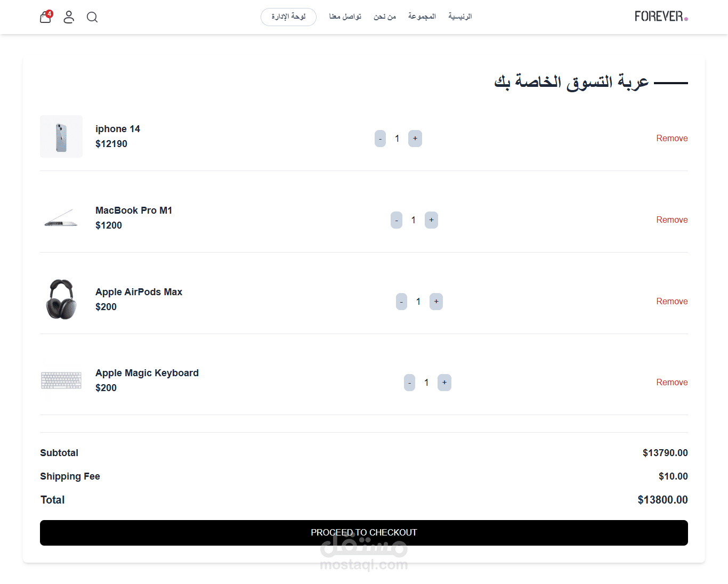The image size is (728, 584).
Task: Click the $10.00 shipping fee amount
Action: (673, 476)
